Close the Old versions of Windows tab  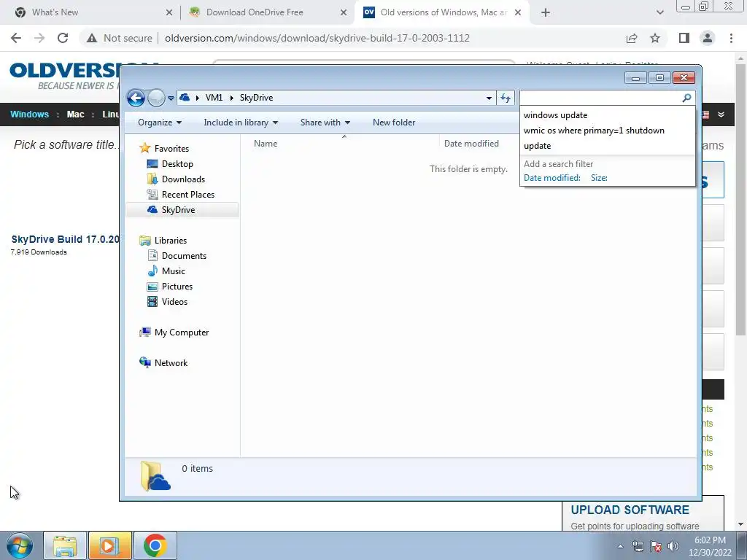pyautogui.click(x=518, y=13)
